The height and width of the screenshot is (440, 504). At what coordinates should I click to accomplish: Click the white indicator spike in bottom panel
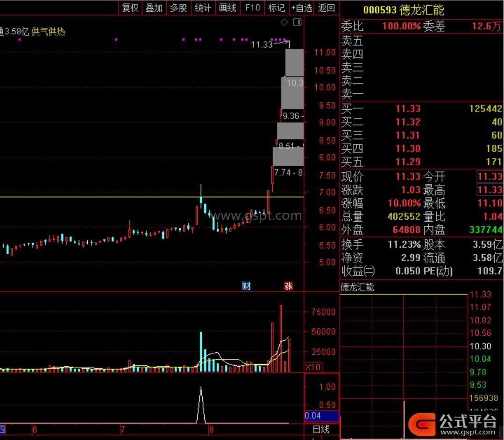[x=201, y=405]
